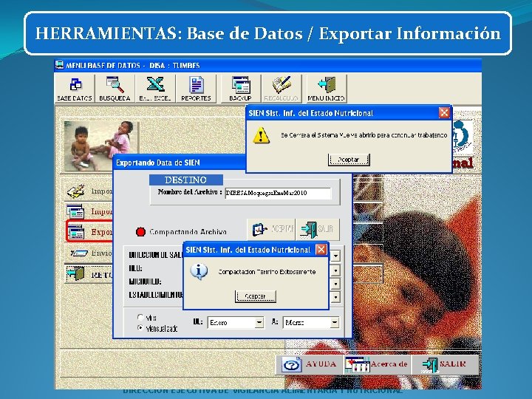Screen dimensions: 532x399
Task: Click the DESTINO section header
Action: coord(186,180)
